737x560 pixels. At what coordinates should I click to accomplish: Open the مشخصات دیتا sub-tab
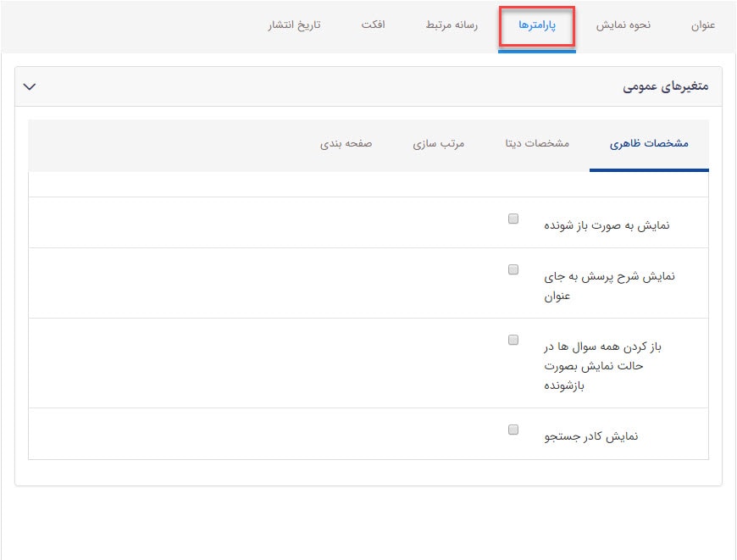536,144
